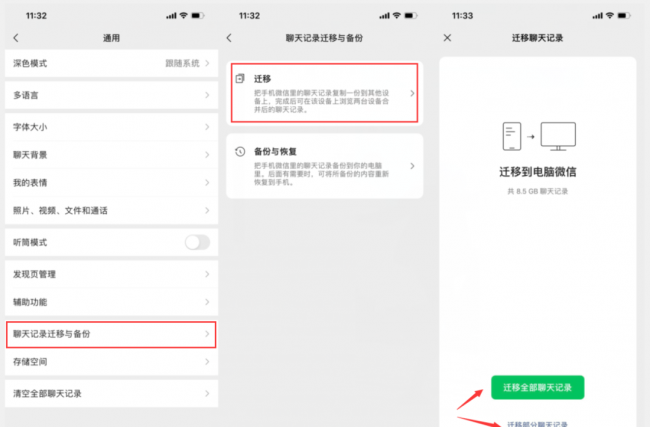This screenshot has width=650, height=427.
Task: Select the 备份与恢复 option card
Action: point(324,166)
